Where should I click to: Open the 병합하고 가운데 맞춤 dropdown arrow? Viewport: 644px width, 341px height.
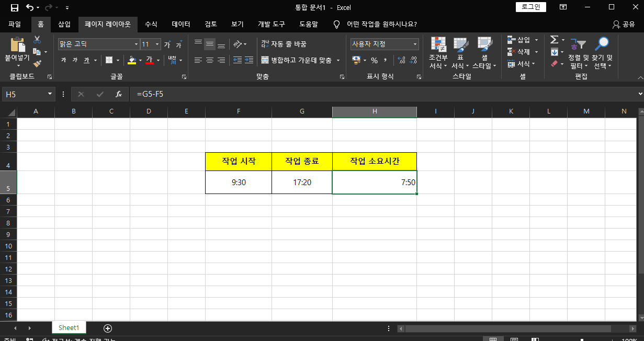(x=338, y=60)
